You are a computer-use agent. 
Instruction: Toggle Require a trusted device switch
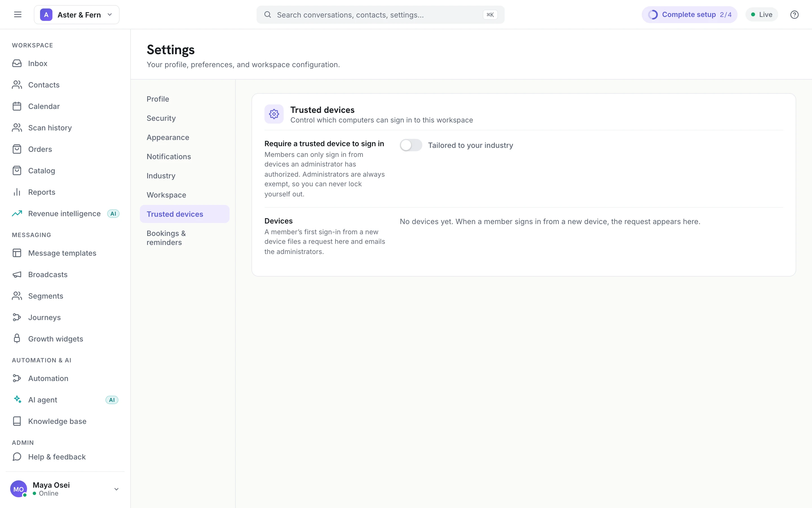pos(411,145)
